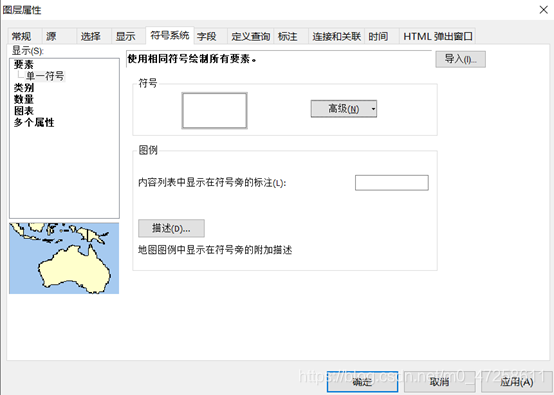Open the symbol preview swatch
Screen dimensions: 554x395
pos(214,111)
